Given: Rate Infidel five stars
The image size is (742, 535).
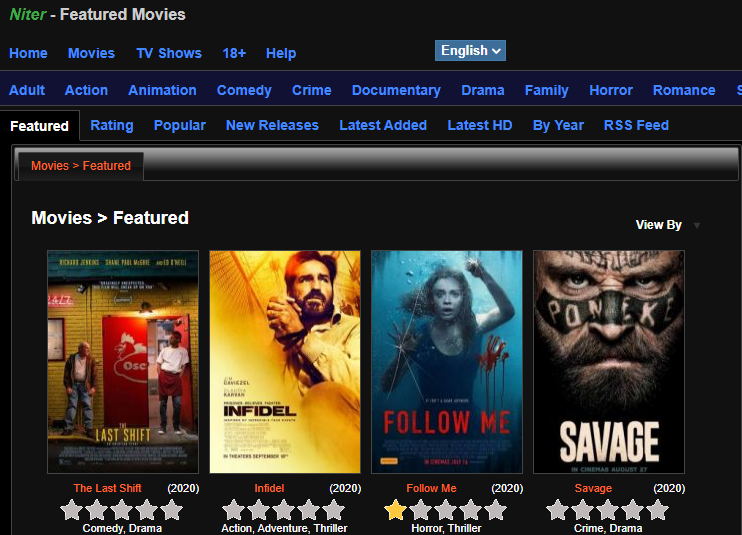Looking at the screenshot, I should 333,509.
